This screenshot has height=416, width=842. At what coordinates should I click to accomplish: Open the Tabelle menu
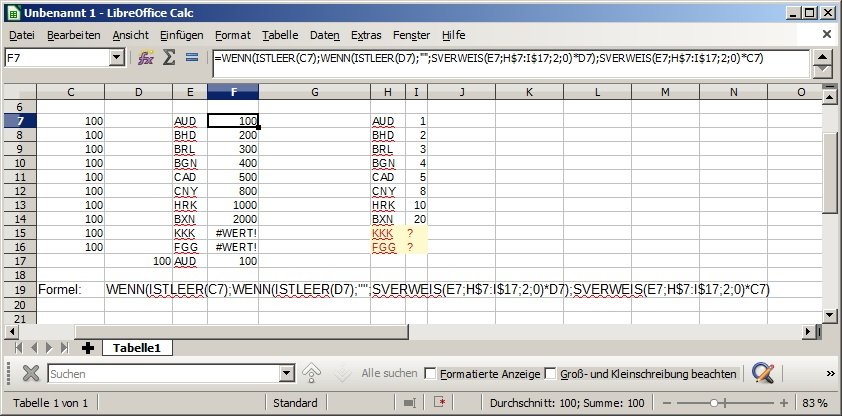[x=280, y=35]
